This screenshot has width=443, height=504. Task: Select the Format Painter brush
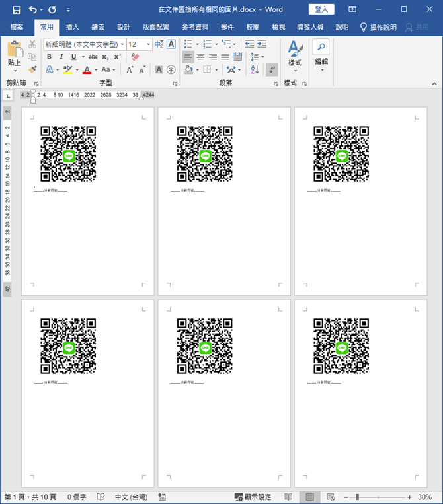click(32, 69)
